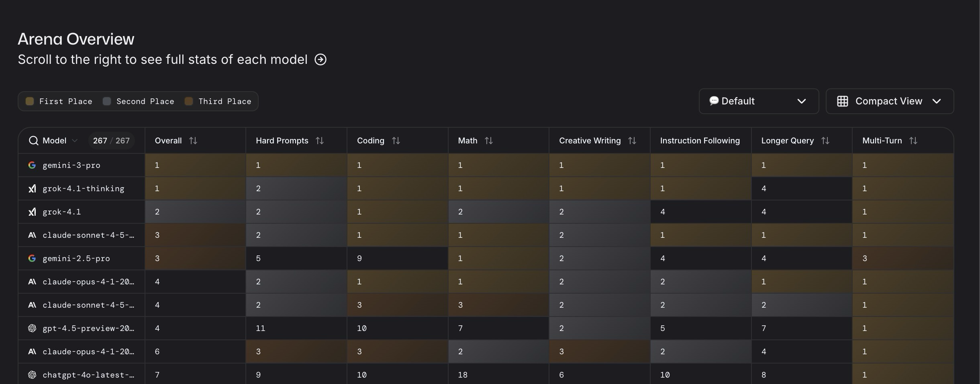This screenshot has width=980, height=384.
Task: Click the search magnifier icon beside Model
Action: [34, 141]
